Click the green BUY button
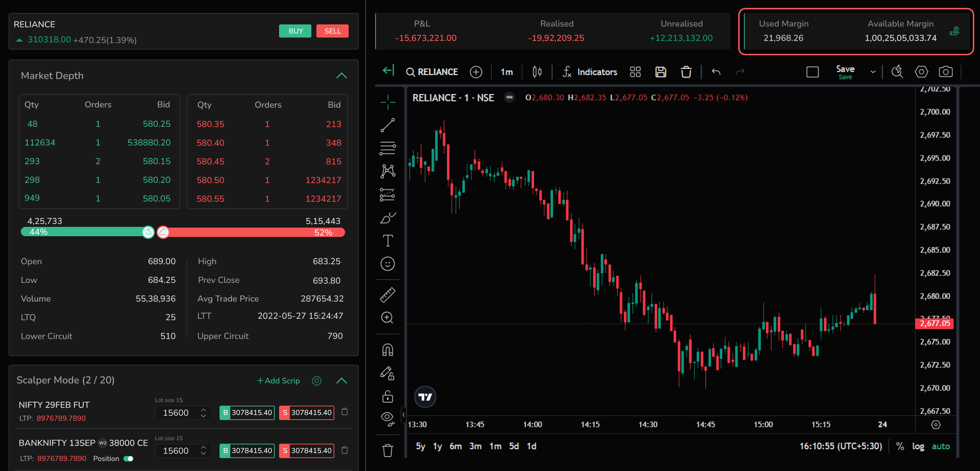 coord(295,31)
